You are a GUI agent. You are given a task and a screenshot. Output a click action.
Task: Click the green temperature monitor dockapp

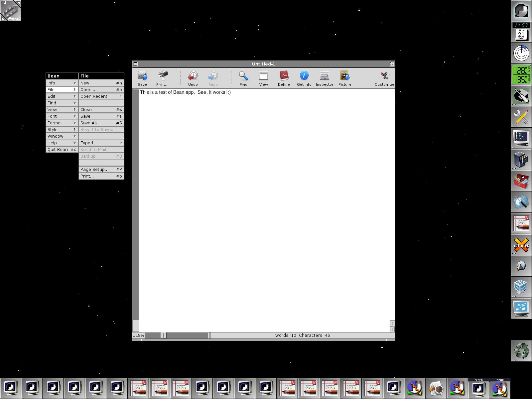tap(521, 74)
